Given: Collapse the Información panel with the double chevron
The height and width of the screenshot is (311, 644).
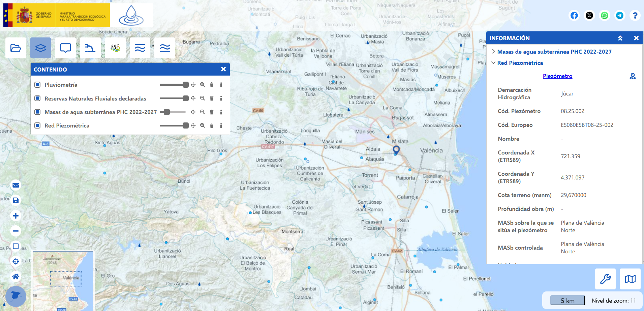Looking at the screenshot, I should click(620, 38).
